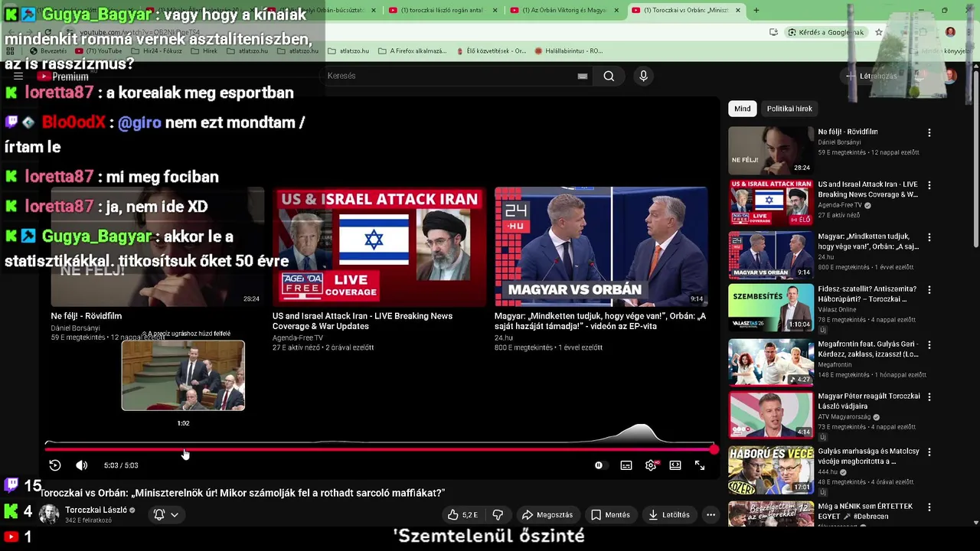Select the Mind filter chip
The width and height of the screenshot is (980, 551).
[x=743, y=109]
